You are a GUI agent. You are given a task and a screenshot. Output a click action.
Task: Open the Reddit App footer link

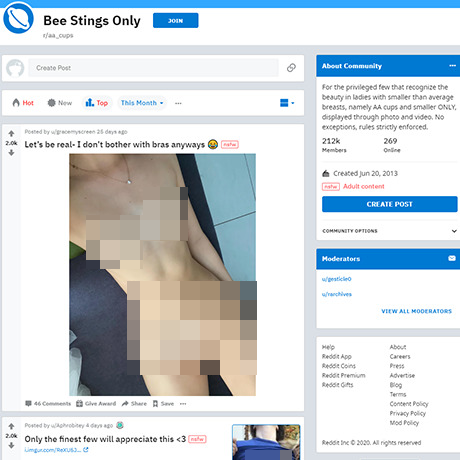coord(337,357)
